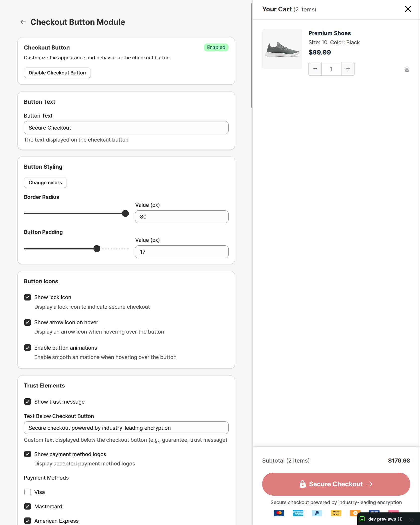Click the minus icon to decrease shoe quantity

point(315,69)
